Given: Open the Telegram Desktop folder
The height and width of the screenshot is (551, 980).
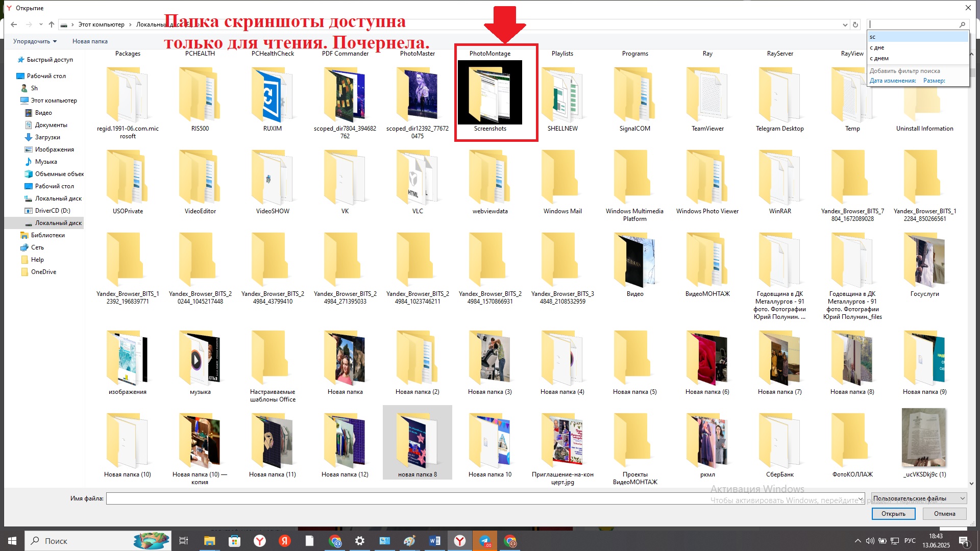Looking at the screenshot, I should (x=780, y=100).
